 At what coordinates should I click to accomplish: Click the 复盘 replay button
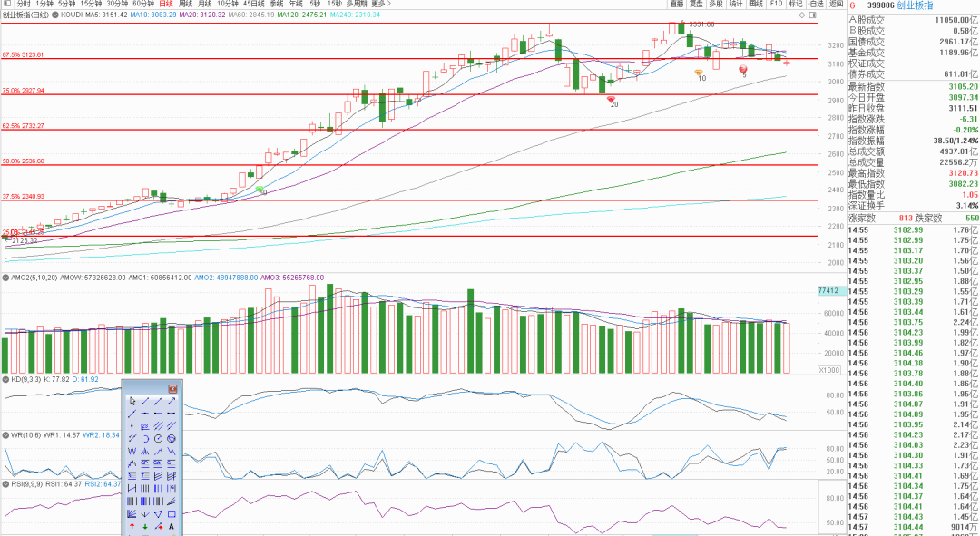tap(696, 4)
